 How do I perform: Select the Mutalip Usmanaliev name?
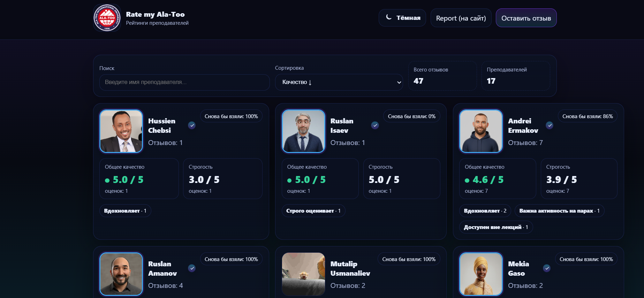click(x=350, y=269)
